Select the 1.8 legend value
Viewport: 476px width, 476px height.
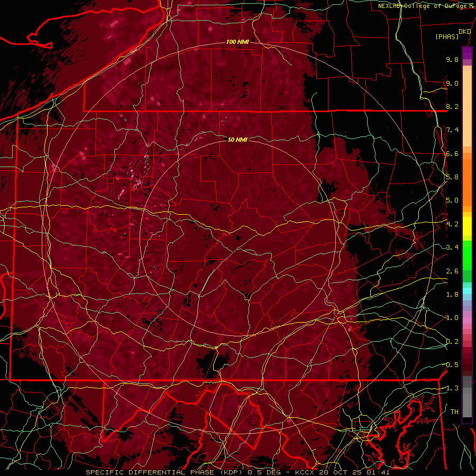pyautogui.click(x=452, y=295)
